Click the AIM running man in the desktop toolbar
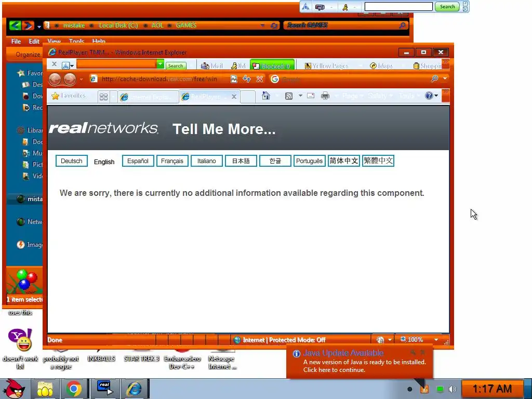532x399 pixels. click(345, 7)
